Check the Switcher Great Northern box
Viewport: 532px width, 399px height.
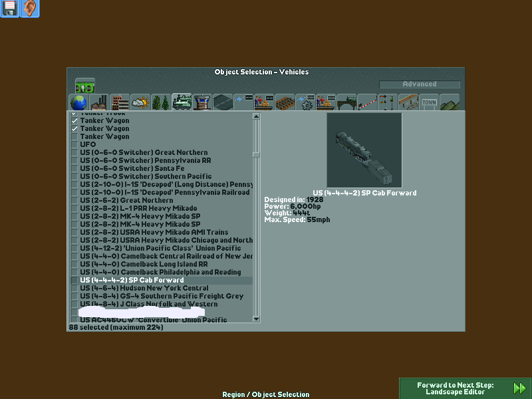(x=74, y=153)
